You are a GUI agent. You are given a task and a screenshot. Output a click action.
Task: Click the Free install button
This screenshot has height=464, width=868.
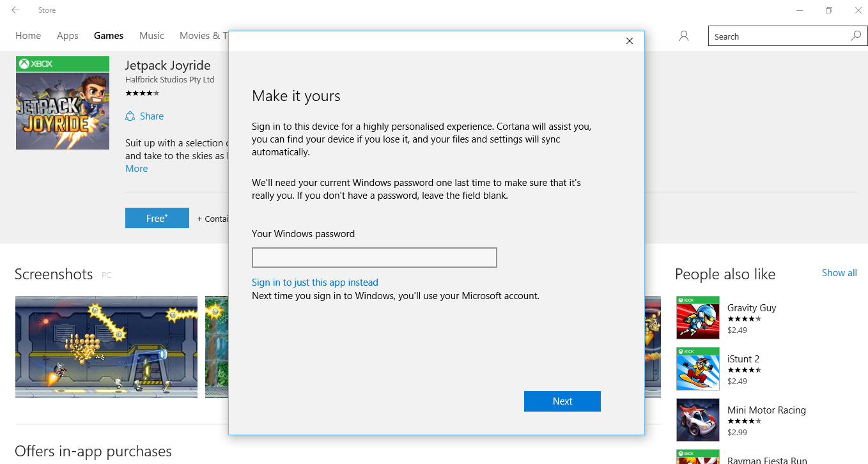click(157, 218)
